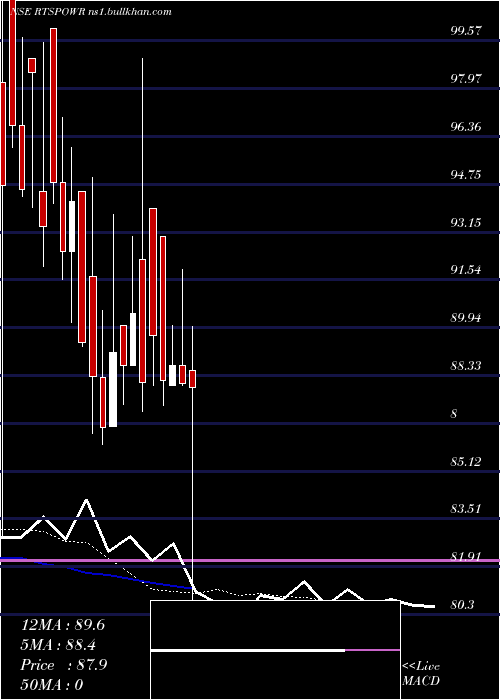Click the <<Live MACD label

tap(421, 674)
